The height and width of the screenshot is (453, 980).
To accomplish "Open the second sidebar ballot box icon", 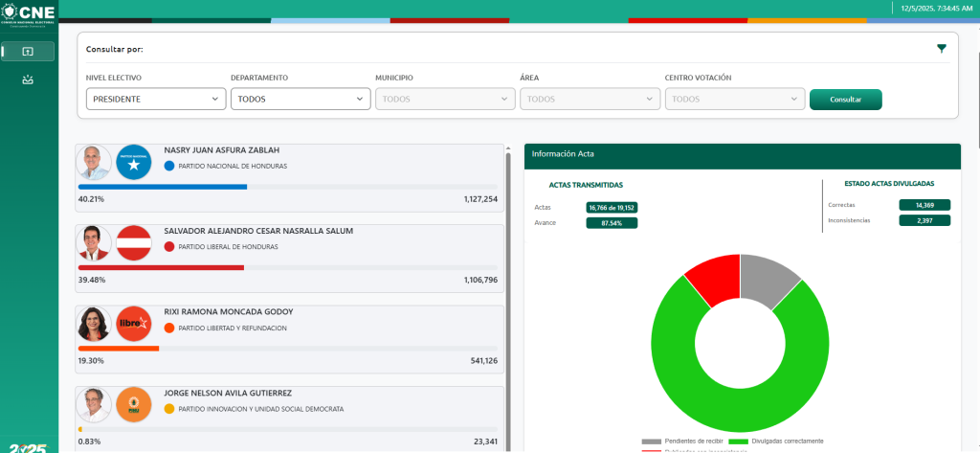I will [x=28, y=79].
